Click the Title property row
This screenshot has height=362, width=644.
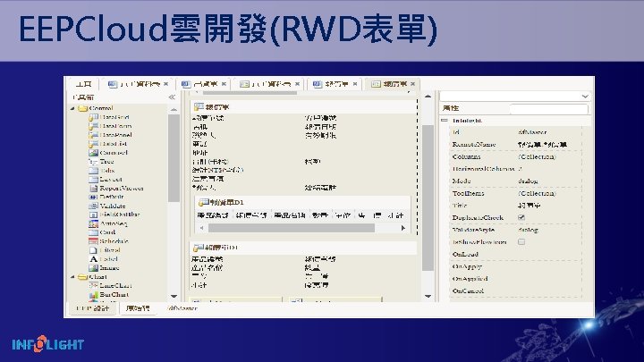coord(517,206)
